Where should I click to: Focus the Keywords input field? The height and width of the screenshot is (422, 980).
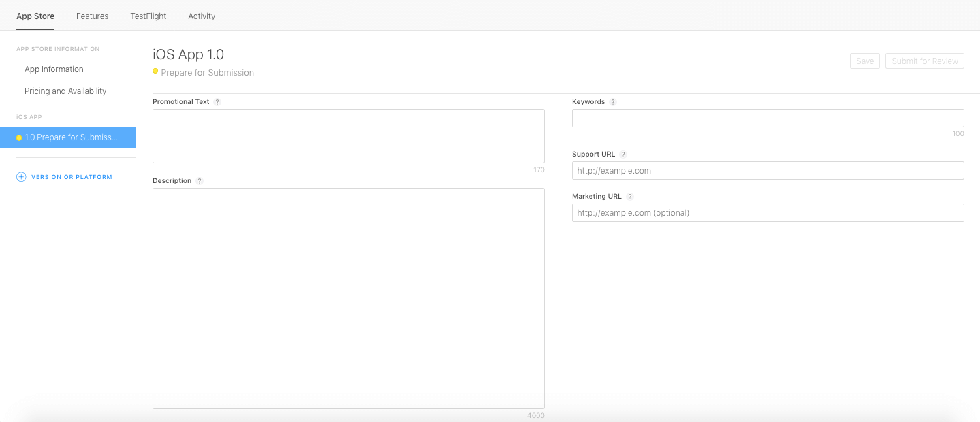pyautogui.click(x=768, y=118)
